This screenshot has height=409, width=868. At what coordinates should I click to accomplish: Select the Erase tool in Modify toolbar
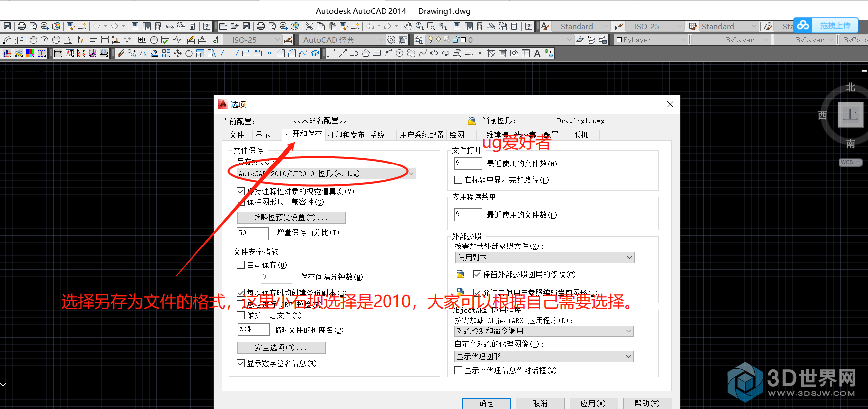pos(120,53)
